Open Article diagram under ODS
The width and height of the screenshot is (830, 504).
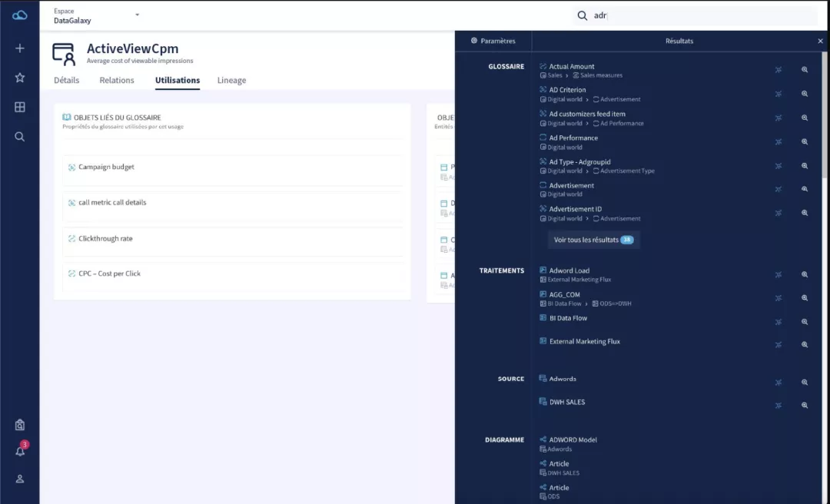coord(559,488)
